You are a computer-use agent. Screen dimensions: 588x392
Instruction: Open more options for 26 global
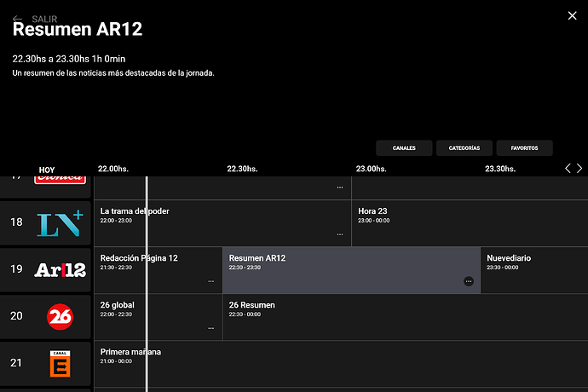211,328
